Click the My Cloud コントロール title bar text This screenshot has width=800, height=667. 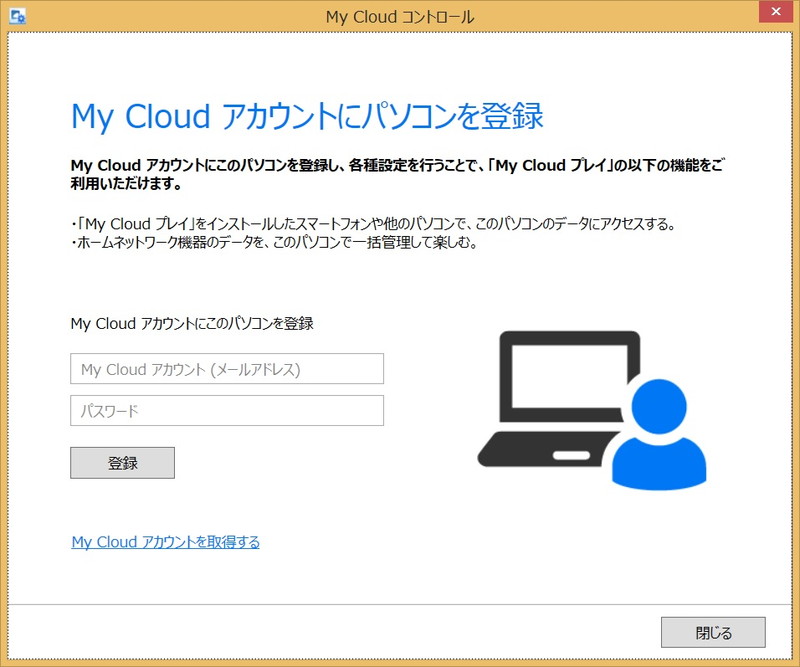pyautogui.click(x=400, y=17)
